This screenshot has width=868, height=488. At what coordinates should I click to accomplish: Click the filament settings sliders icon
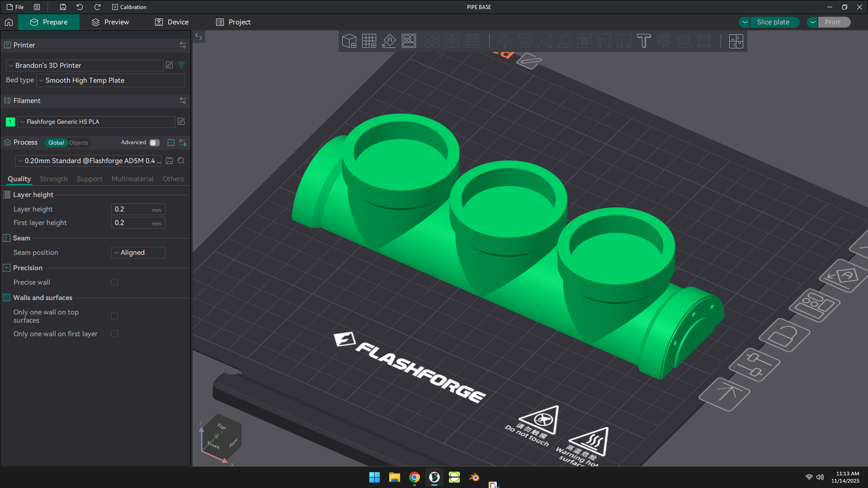click(x=183, y=101)
